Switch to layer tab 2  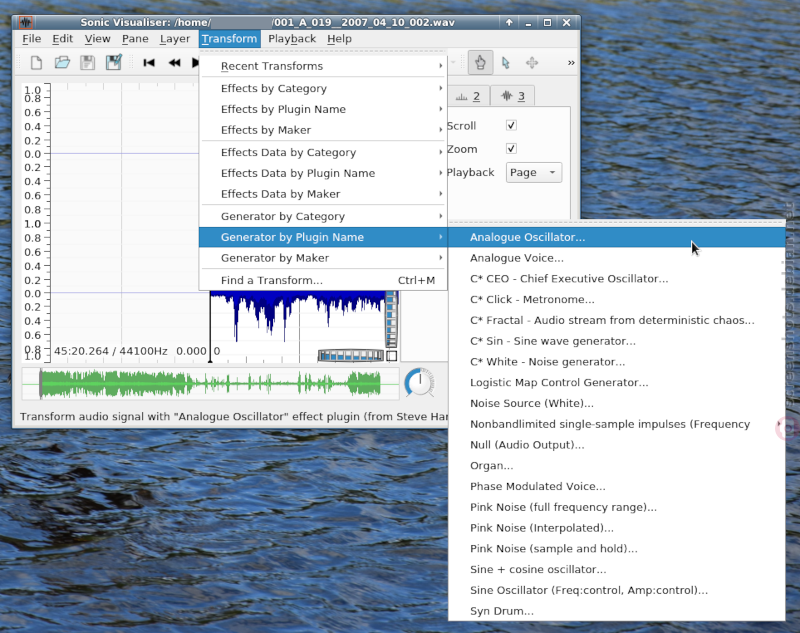tap(468, 96)
